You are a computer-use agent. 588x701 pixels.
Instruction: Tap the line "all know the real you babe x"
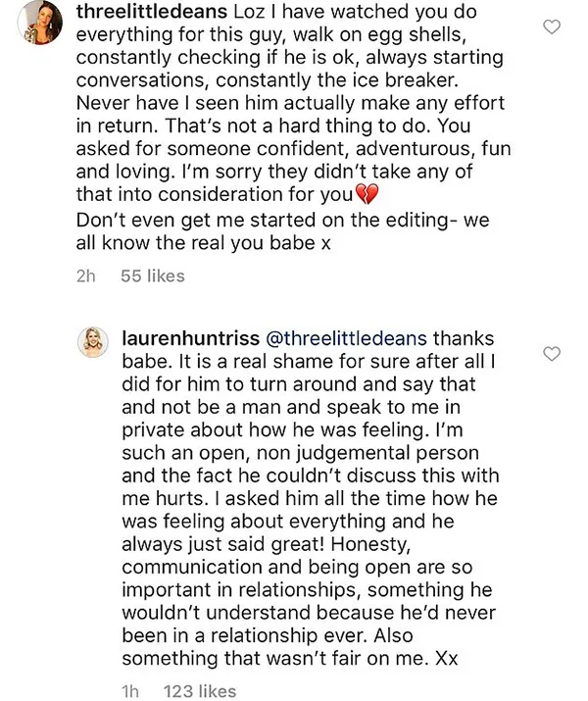pyautogui.click(x=207, y=245)
